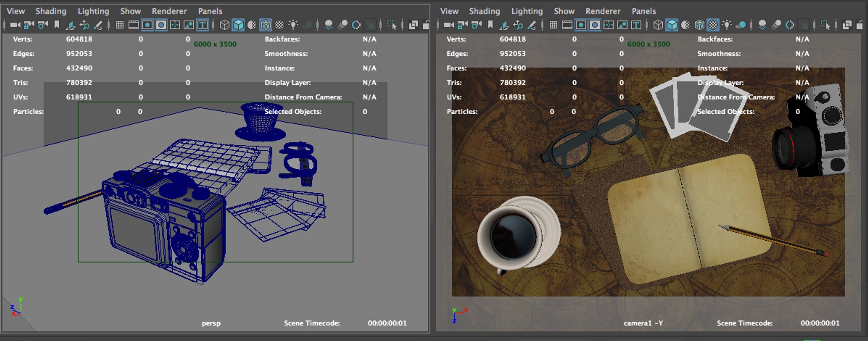Image resolution: width=868 pixels, height=341 pixels.
Task: Open Lighting menu in camera1 panel
Action: pos(527,11)
